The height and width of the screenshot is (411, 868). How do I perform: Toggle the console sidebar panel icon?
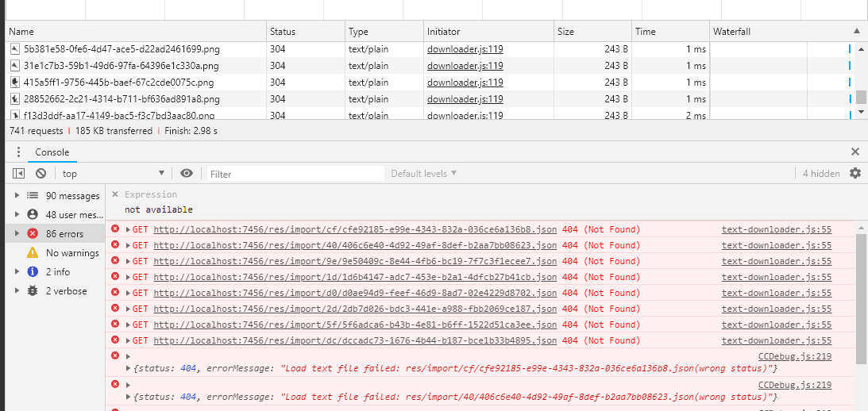coord(19,174)
